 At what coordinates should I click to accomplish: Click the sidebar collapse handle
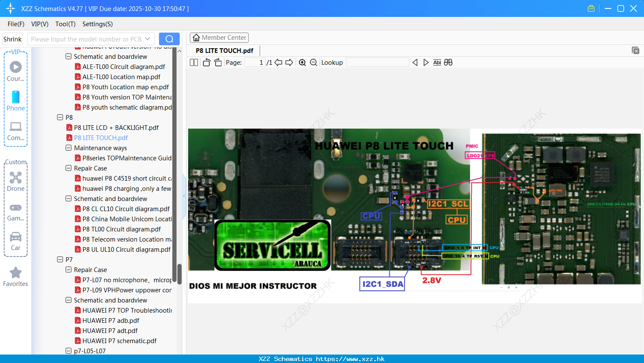click(184, 196)
